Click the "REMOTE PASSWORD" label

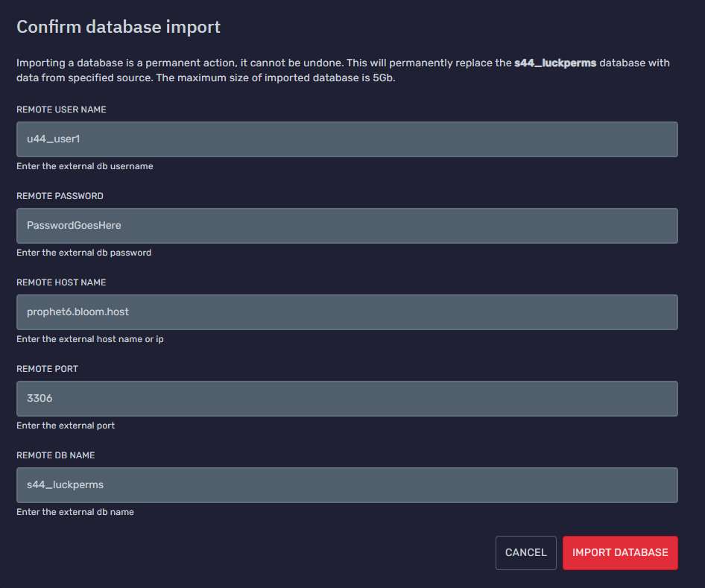coord(60,196)
